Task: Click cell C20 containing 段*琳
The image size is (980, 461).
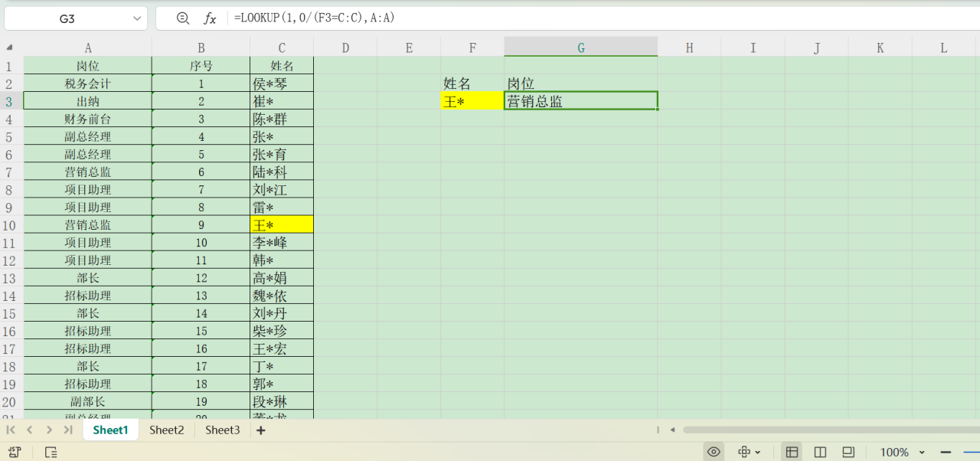Action: coord(282,402)
